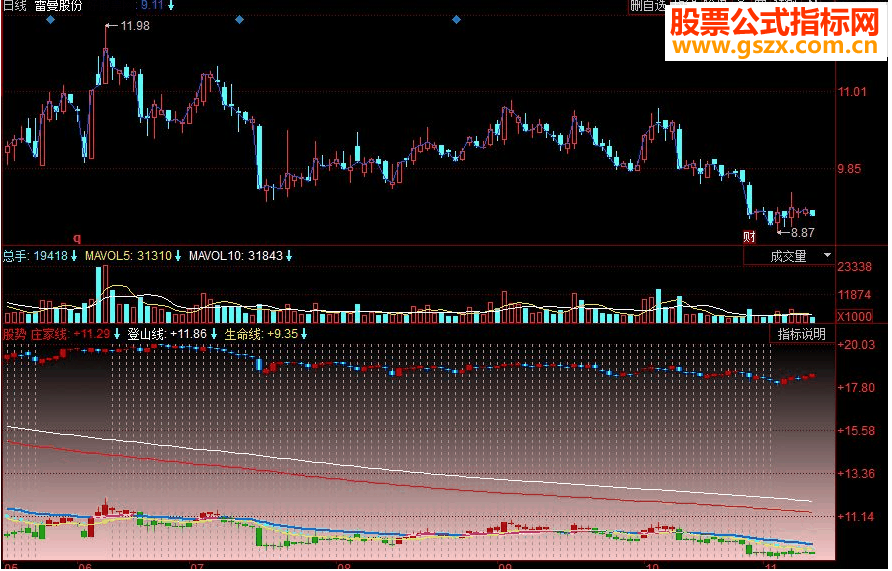892x571 pixels.
Task: Click the 10 month label on time axis
Action: 653,567
